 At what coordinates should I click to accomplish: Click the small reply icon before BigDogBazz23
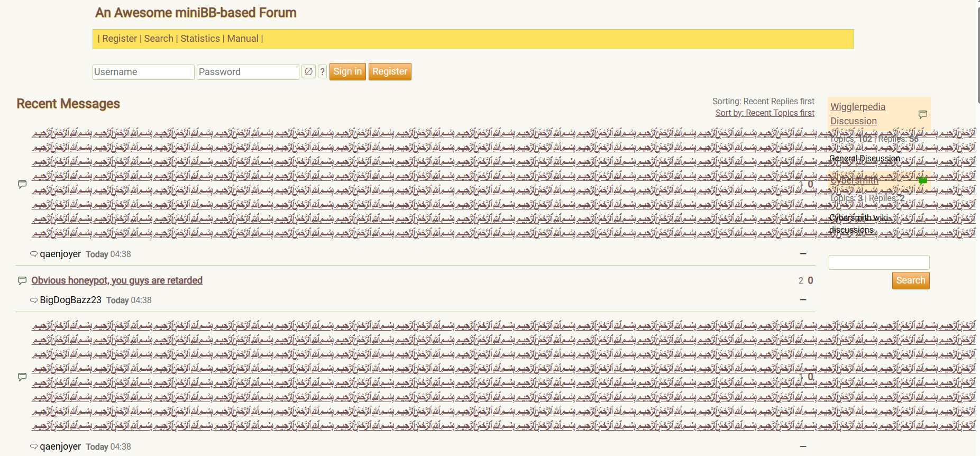pos(34,300)
